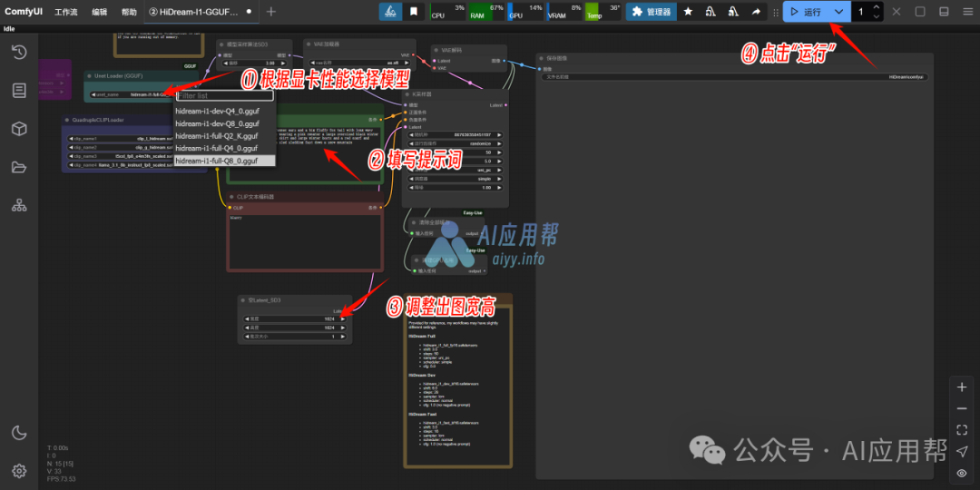This screenshot has height=490, width=980.
Task: Open the clip_name4 llama combo box
Action: point(136,165)
